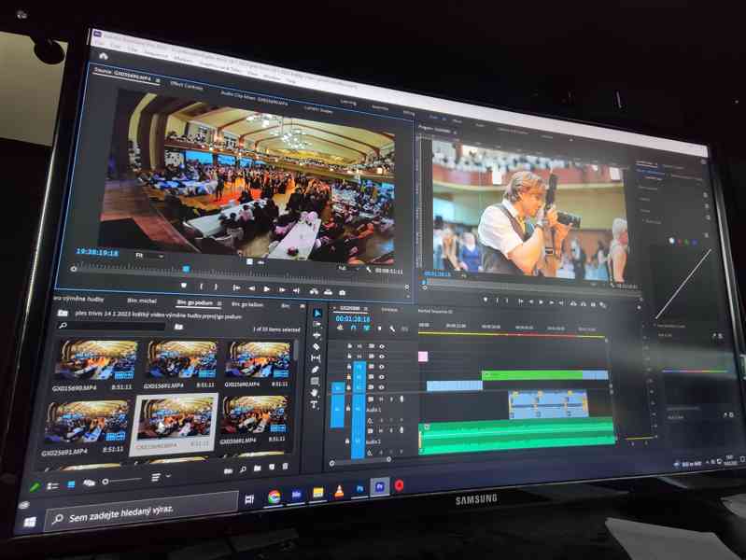Click Lift button in Program monitor

(x=573, y=303)
